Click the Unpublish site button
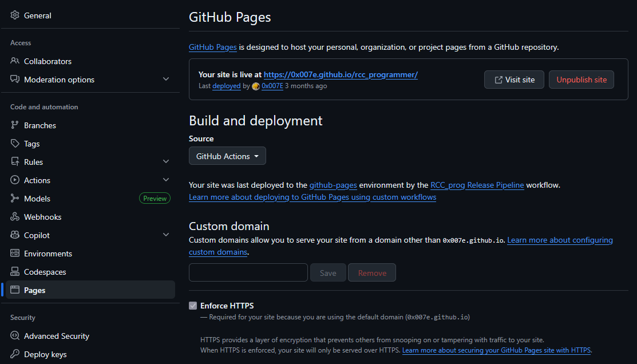The width and height of the screenshot is (637, 364). (x=581, y=80)
